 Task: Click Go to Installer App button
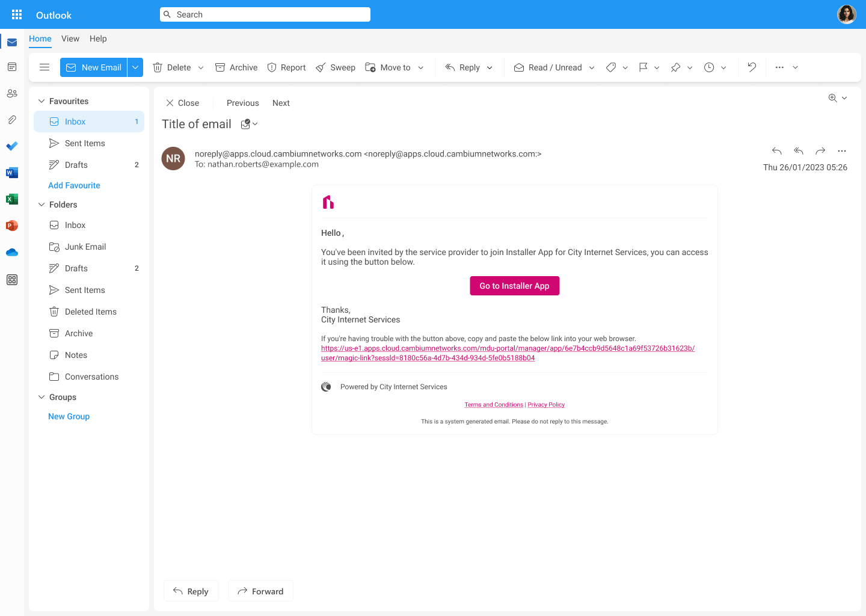(x=515, y=286)
